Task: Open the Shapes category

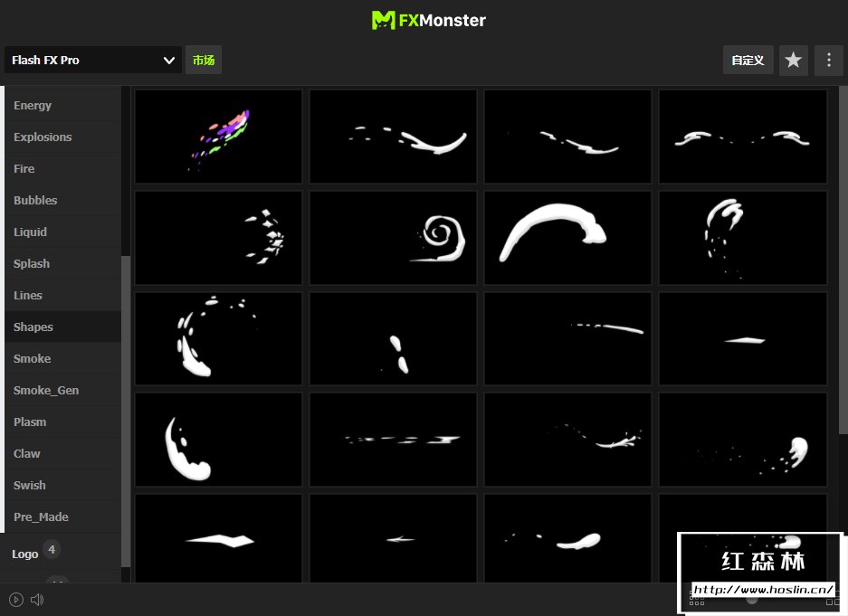Action: [x=62, y=327]
